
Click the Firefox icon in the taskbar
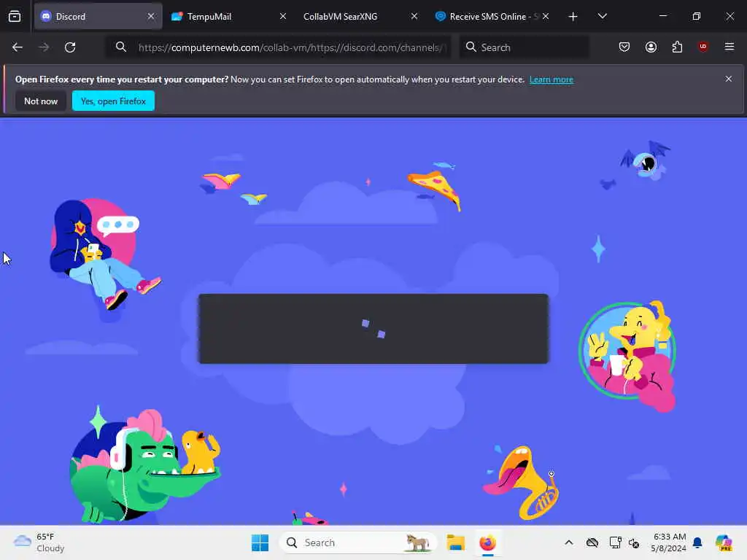coord(487,542)
